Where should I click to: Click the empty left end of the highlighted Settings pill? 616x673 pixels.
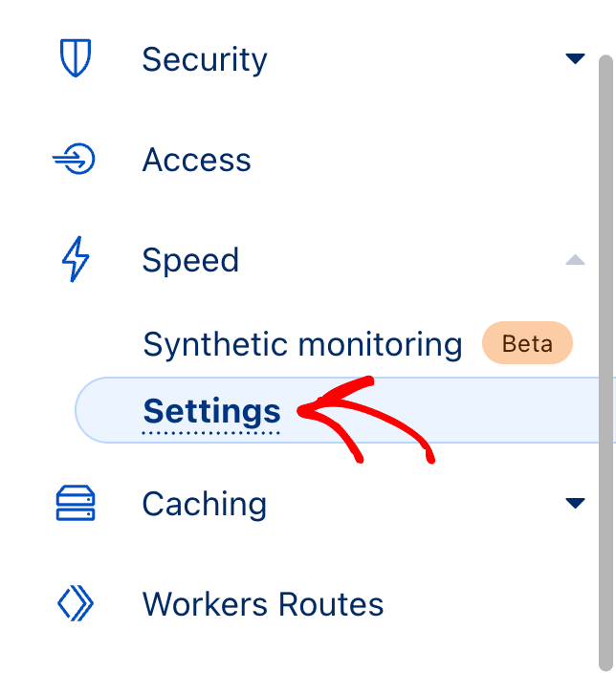105,411
